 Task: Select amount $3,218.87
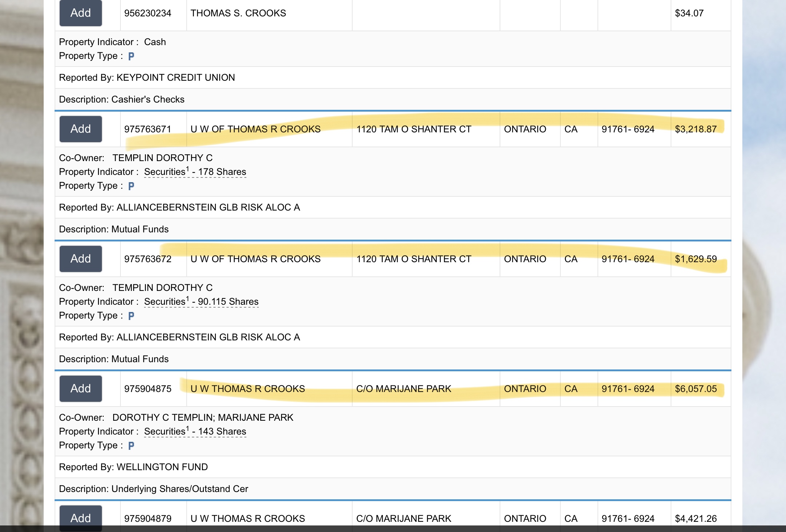pos(696,129)
